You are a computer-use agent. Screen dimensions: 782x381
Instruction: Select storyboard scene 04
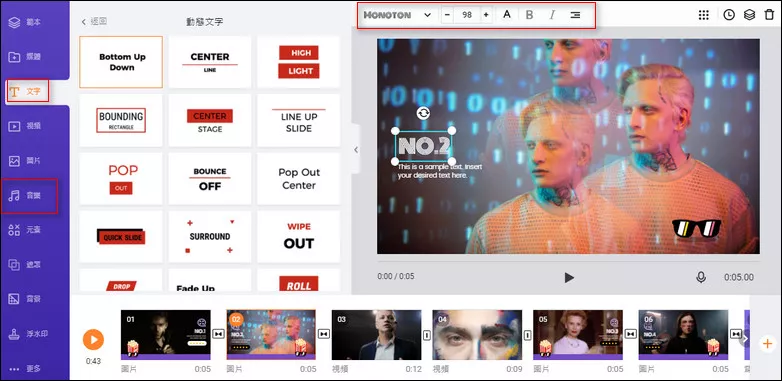click(477, 335)
